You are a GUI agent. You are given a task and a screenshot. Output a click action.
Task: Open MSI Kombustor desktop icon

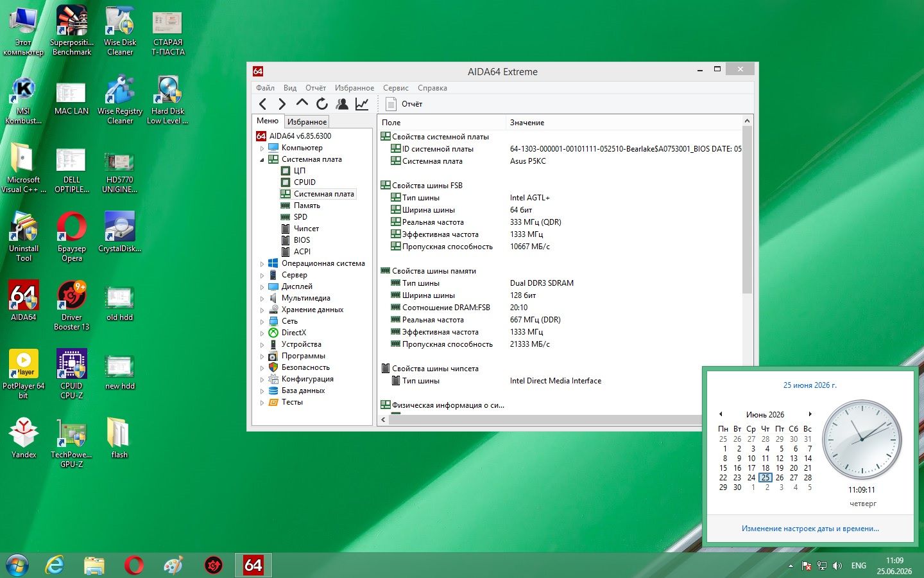tap(24, 100)
